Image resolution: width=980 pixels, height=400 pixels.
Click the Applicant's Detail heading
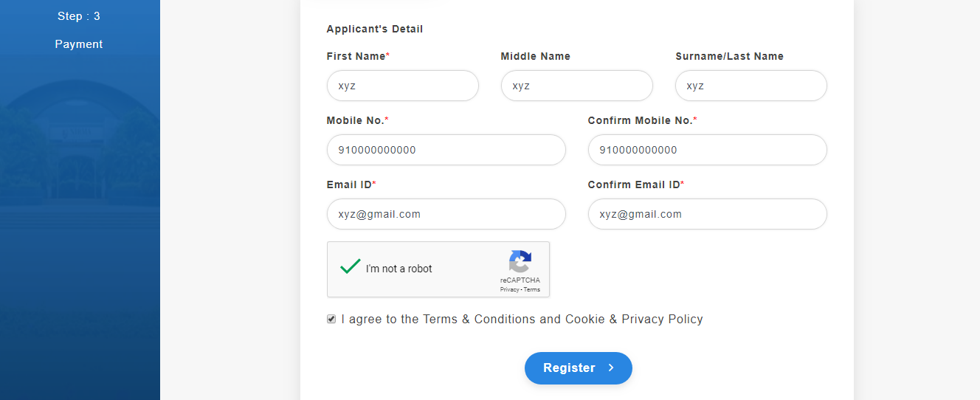coord(375,30)
